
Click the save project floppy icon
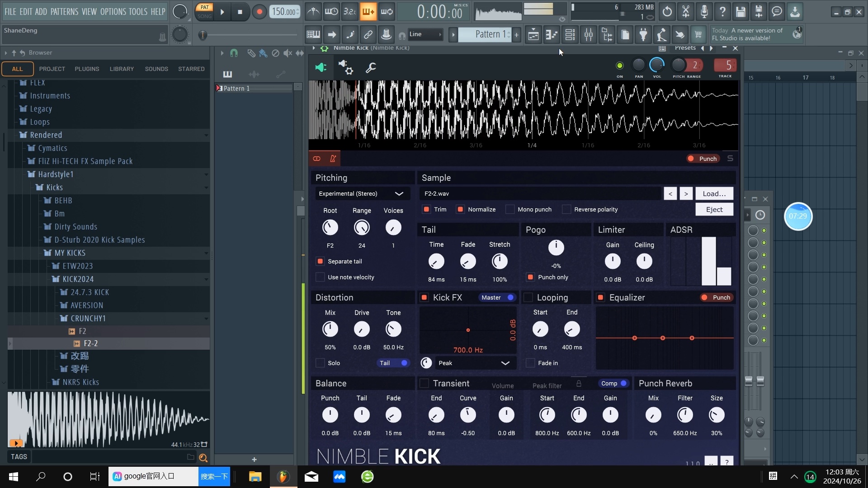click(x=740, y=12)
